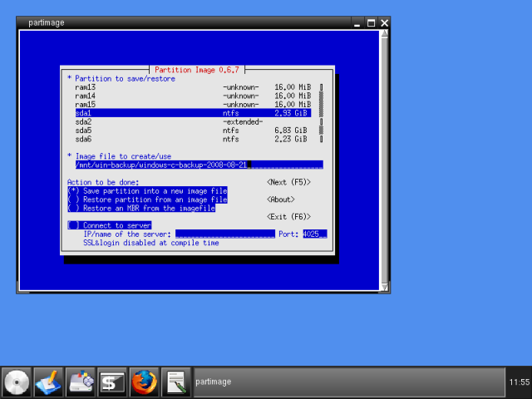This screenshot has height=399, width=532.
Task: Maximize the partimage window
Action: (x=371, y=23)
